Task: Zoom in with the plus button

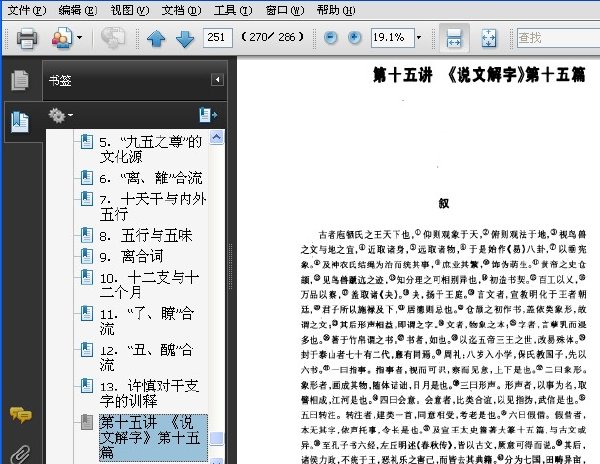Action: pos(355,37)
